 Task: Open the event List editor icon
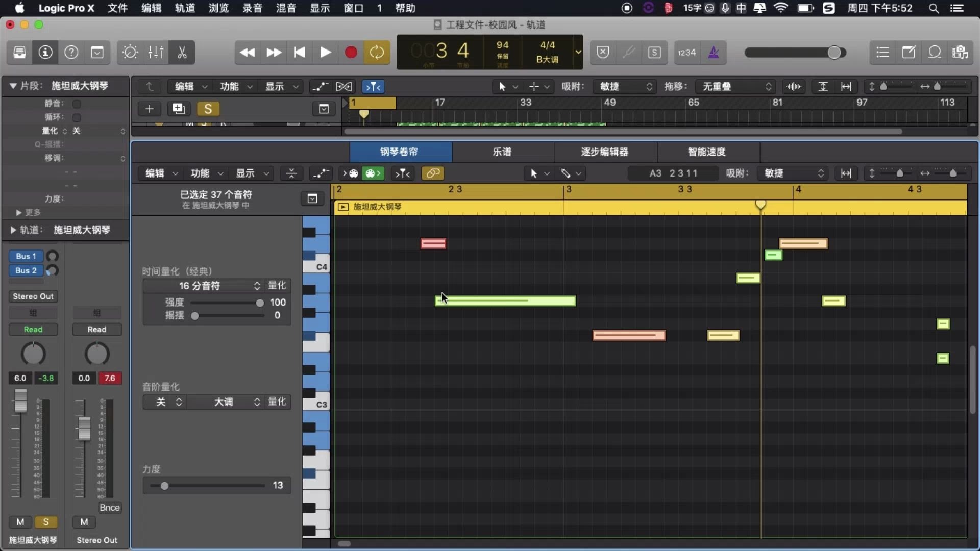[883, 52]
